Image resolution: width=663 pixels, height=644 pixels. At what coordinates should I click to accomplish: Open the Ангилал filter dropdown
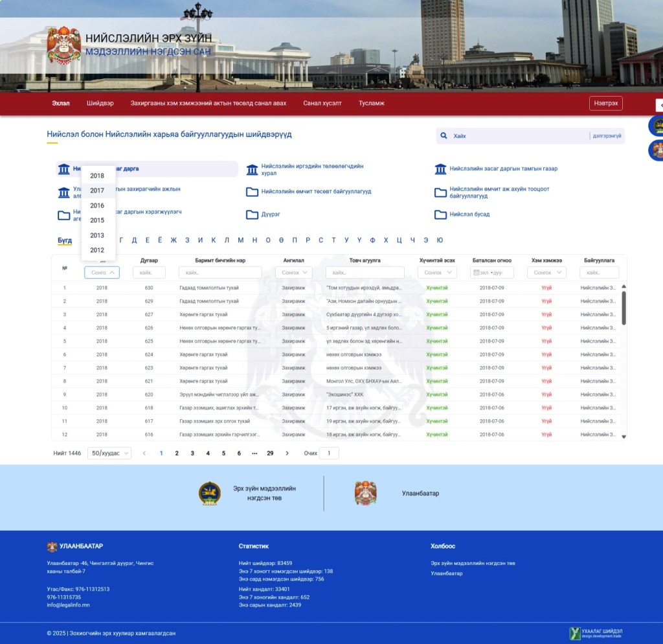point(296,273)
